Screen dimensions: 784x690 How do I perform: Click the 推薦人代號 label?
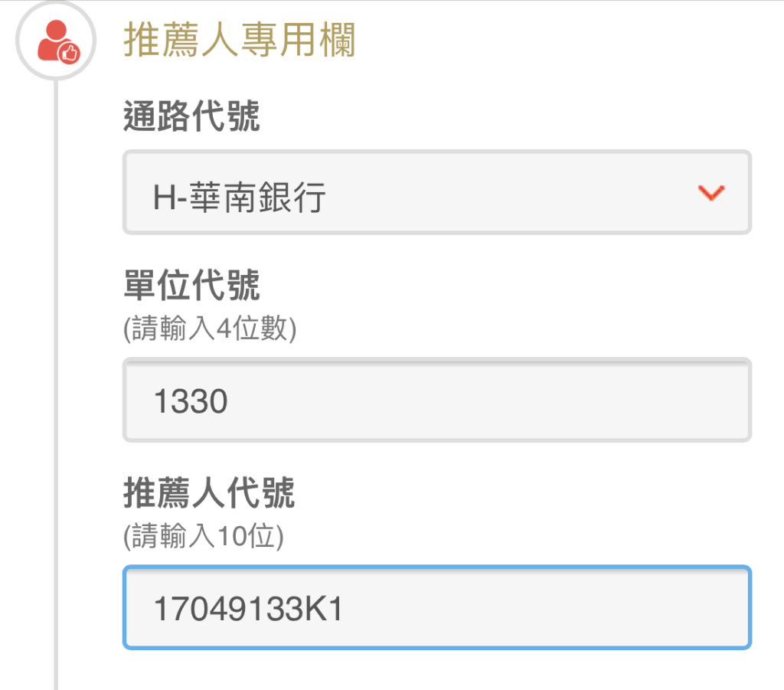pyautogui.click(x=209, y=492)
